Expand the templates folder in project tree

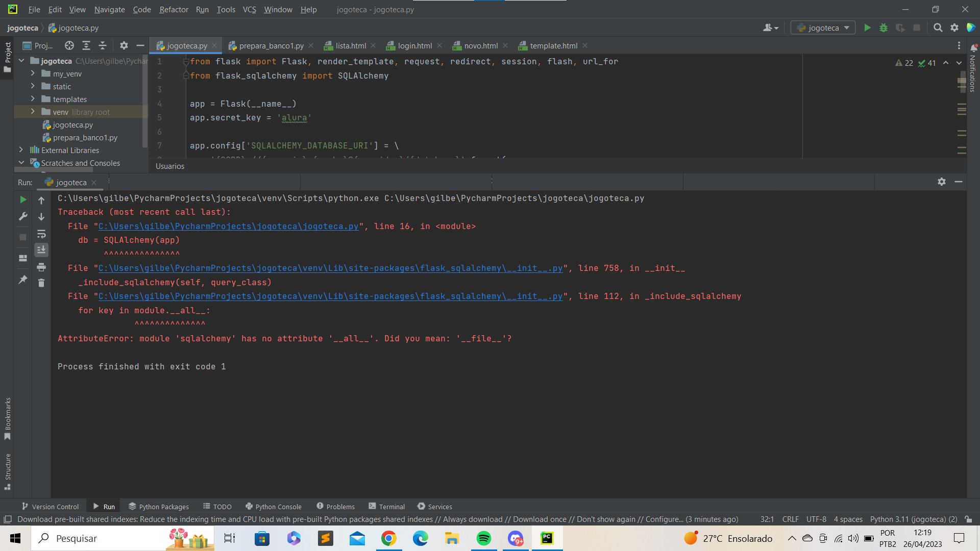pos(33,99)
